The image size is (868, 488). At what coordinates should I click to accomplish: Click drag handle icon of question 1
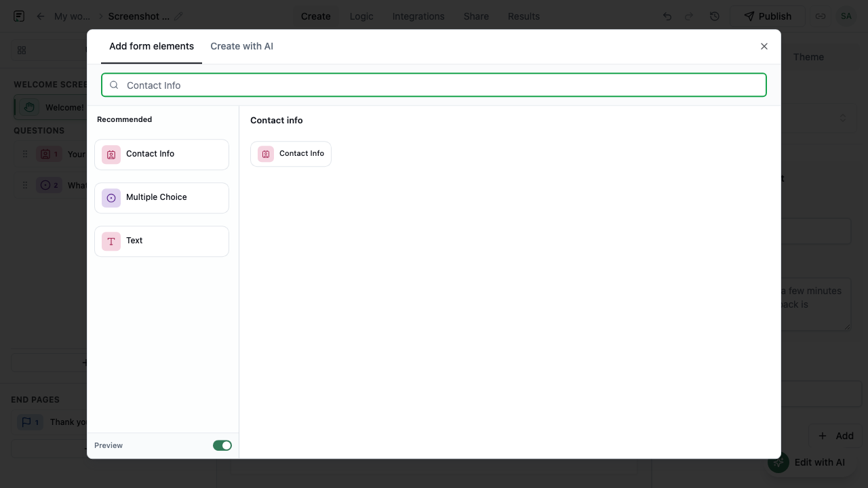(25, 154)
